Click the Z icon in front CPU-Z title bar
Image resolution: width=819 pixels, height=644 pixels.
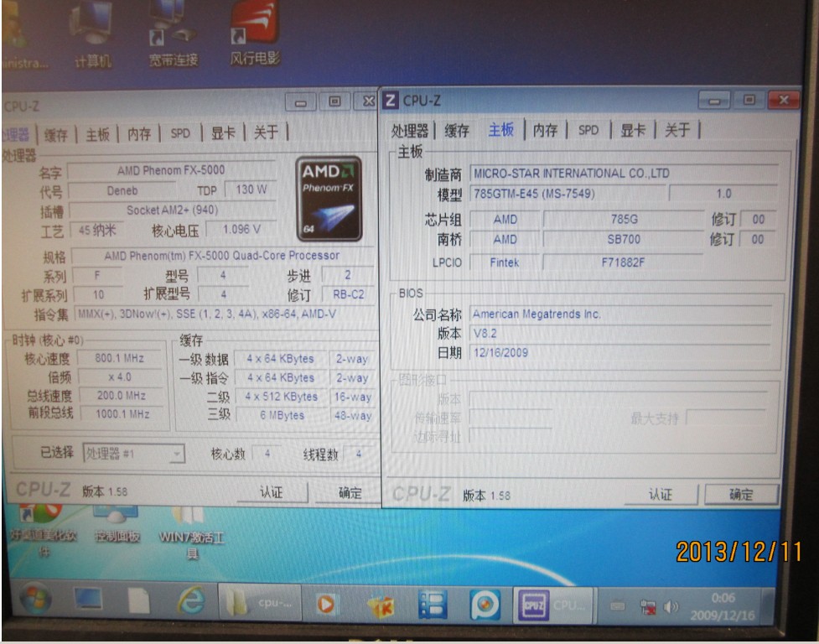390,100
